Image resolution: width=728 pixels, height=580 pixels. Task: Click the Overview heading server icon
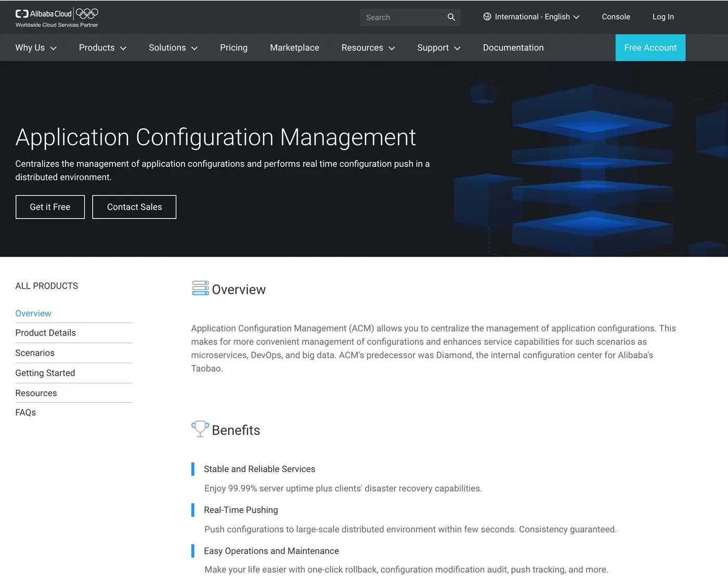tap(200, 288)
